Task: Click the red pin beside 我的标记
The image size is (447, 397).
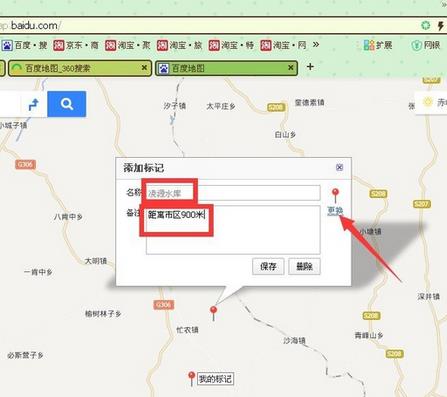Action: (191, 379)
